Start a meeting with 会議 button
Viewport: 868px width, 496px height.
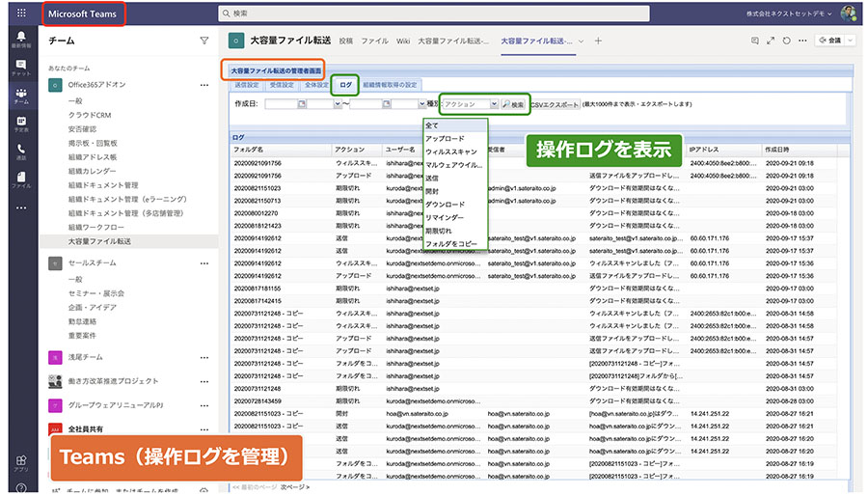point(829,41)
